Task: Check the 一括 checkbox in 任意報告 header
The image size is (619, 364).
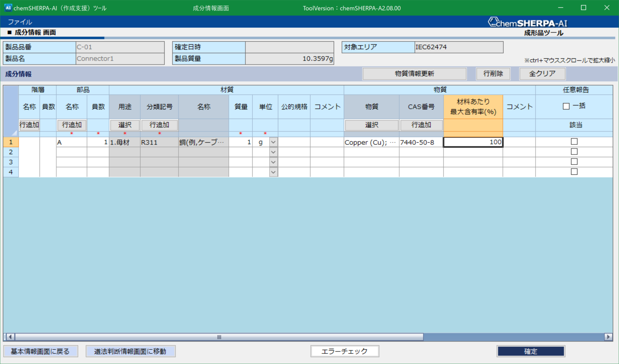Action: tap(566, 106)
